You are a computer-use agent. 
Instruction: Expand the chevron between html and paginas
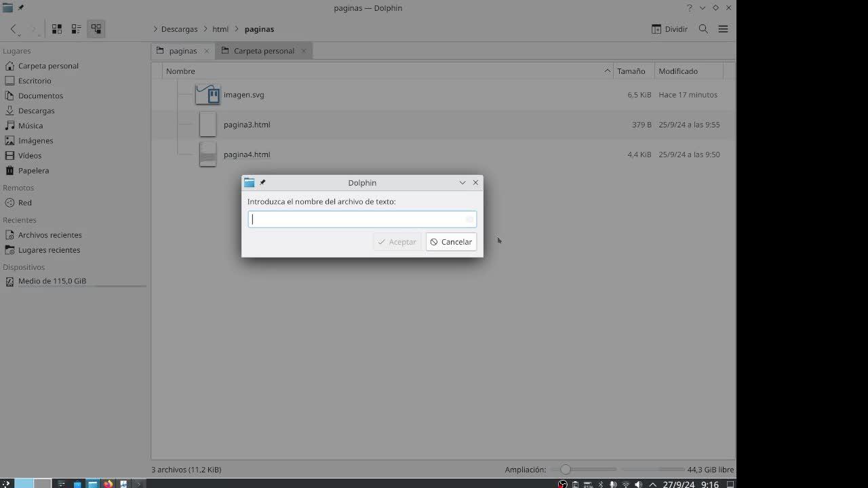[237, 29]
